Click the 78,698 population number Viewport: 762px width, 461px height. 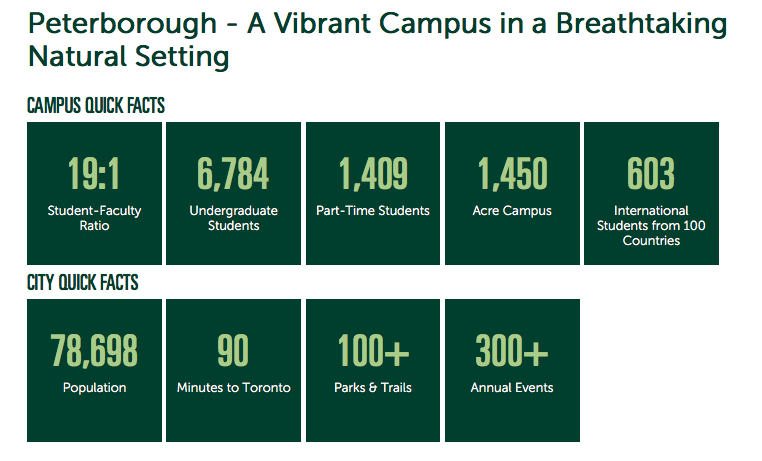94,351
